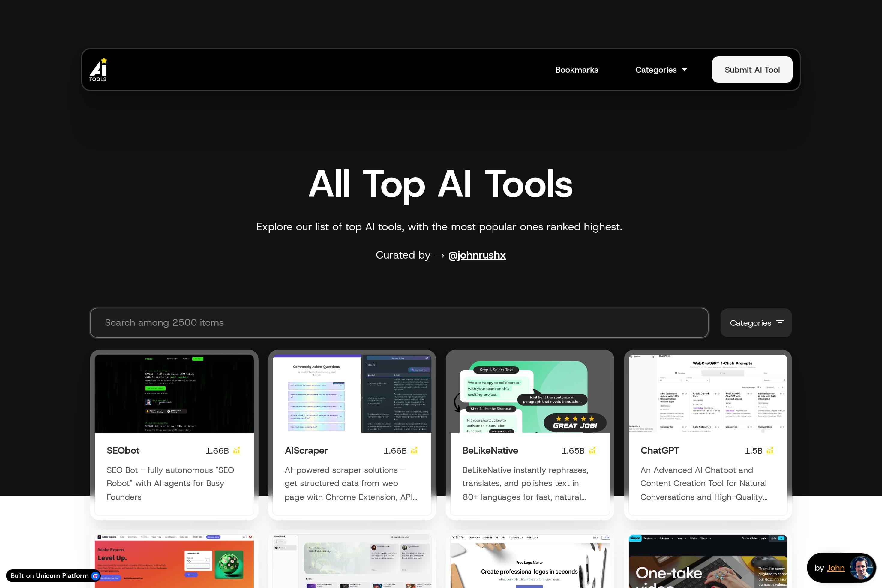Click the All Top AI Tools heading

point(441,184)
